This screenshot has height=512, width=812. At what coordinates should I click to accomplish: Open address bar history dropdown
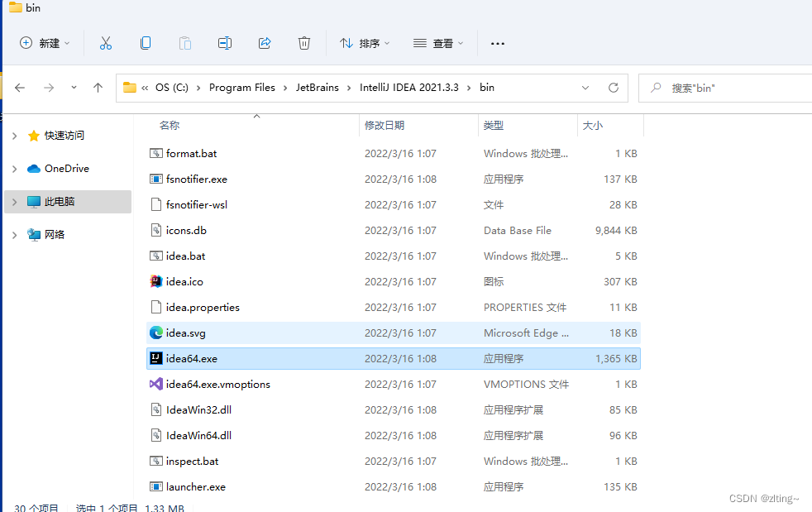[x=585, y=88]
